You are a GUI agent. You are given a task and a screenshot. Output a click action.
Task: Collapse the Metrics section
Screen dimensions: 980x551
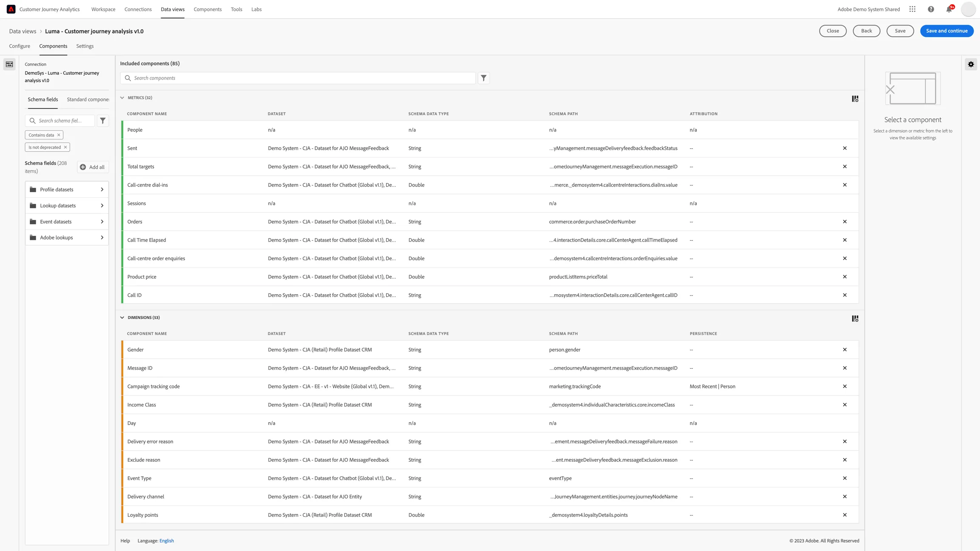pos(122,98)
